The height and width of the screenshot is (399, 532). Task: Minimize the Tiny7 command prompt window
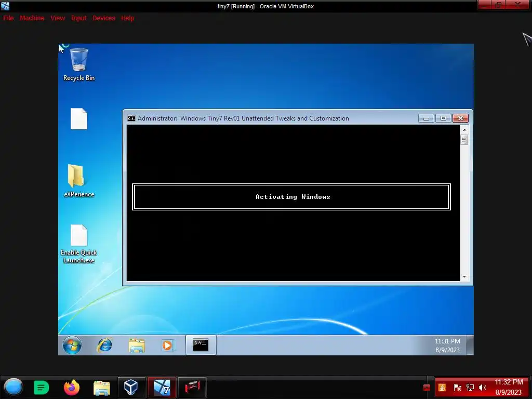426,118
